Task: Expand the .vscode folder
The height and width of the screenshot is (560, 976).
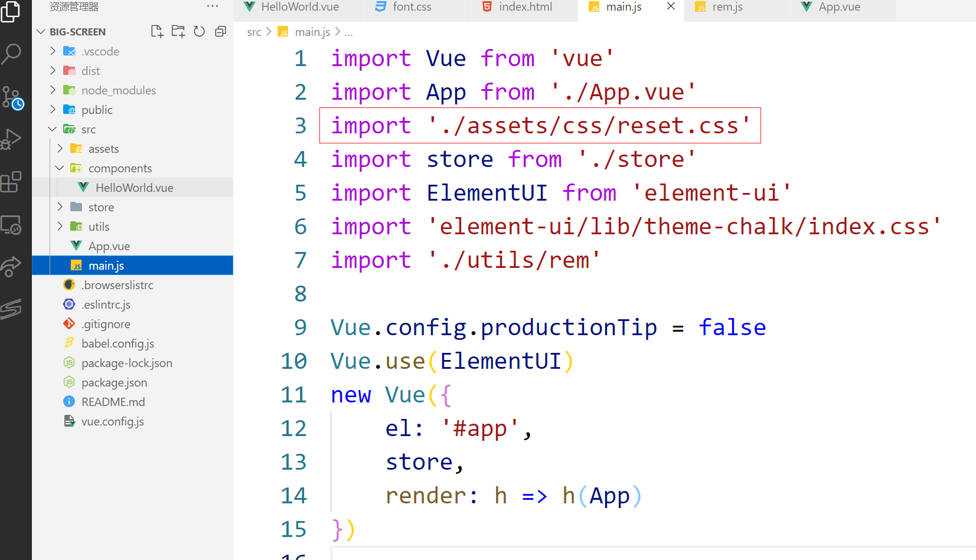Action: click(x=53, y=51)
